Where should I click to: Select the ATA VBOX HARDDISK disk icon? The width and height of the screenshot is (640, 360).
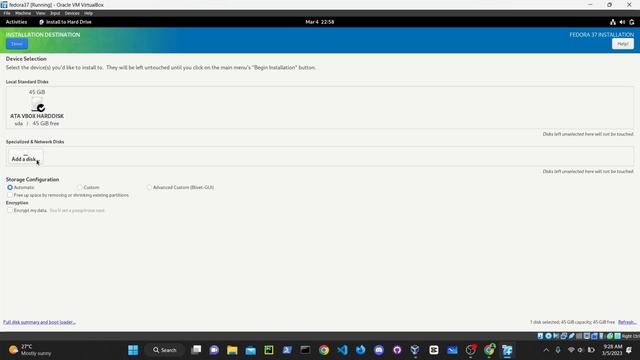click(38, 104)
